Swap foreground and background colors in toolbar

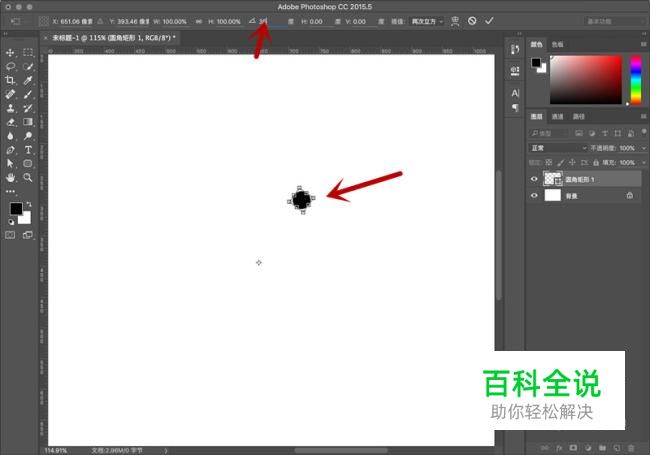click(x=29, y=204)
